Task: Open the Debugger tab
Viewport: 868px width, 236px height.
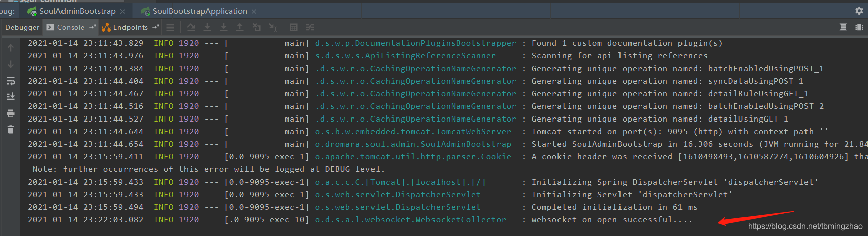Action: [x=22, y=27]
